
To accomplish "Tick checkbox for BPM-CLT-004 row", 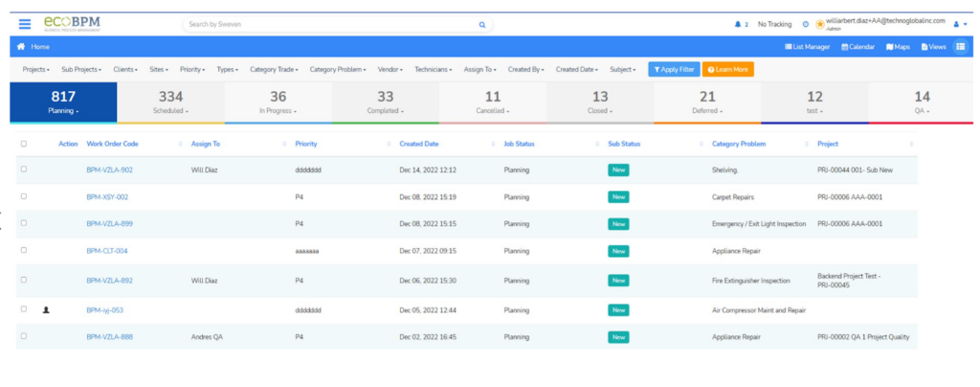I will (24, 249).
